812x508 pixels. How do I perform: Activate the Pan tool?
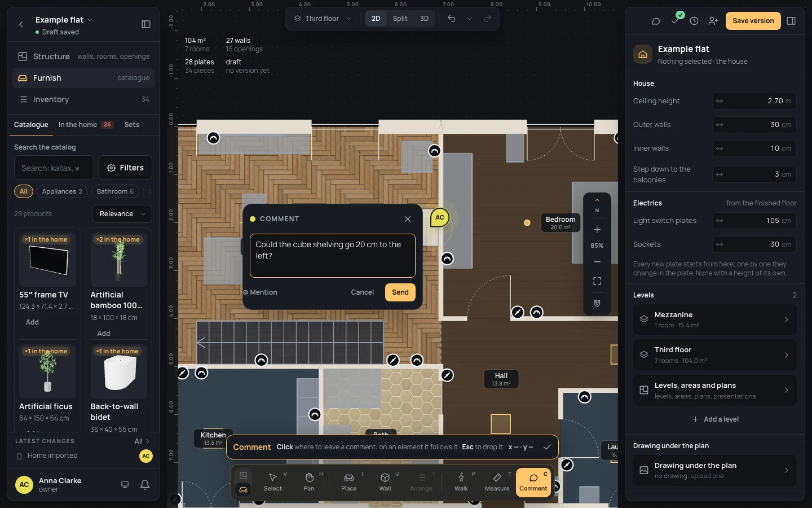309,482
